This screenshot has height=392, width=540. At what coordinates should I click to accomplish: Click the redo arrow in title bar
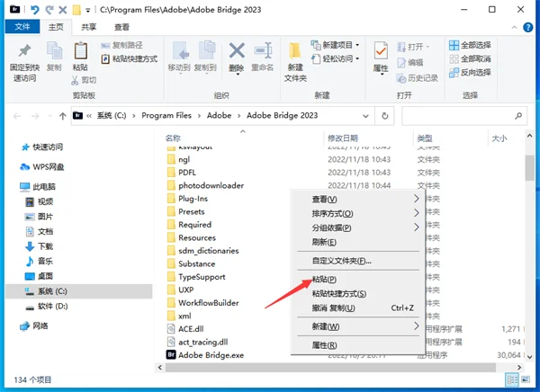(x=49, y=10)
